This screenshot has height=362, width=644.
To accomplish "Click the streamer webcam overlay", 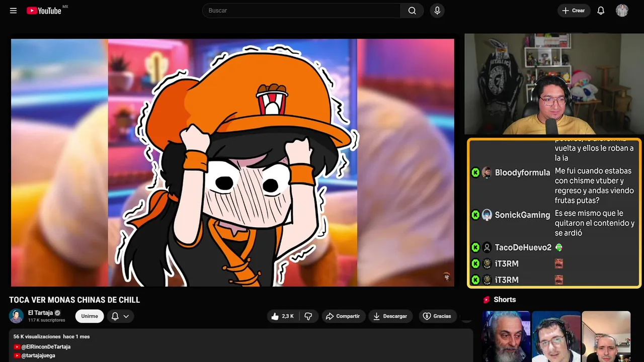I will click(554, 84).
